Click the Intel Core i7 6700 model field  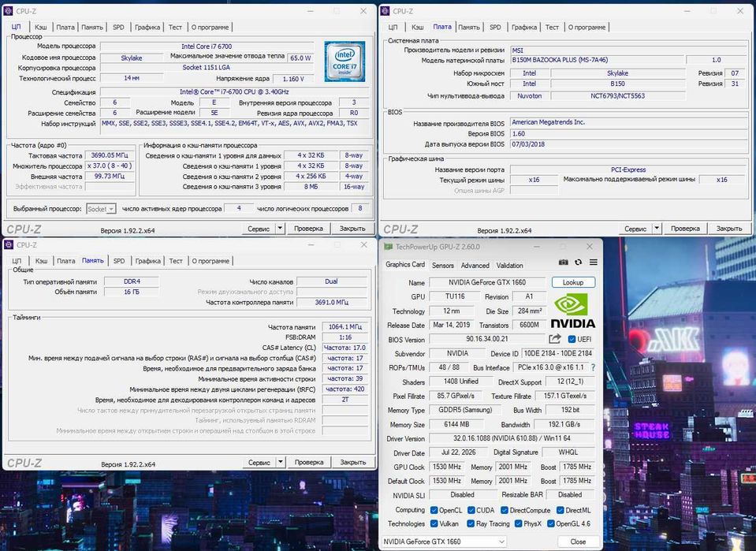point(207,47)
